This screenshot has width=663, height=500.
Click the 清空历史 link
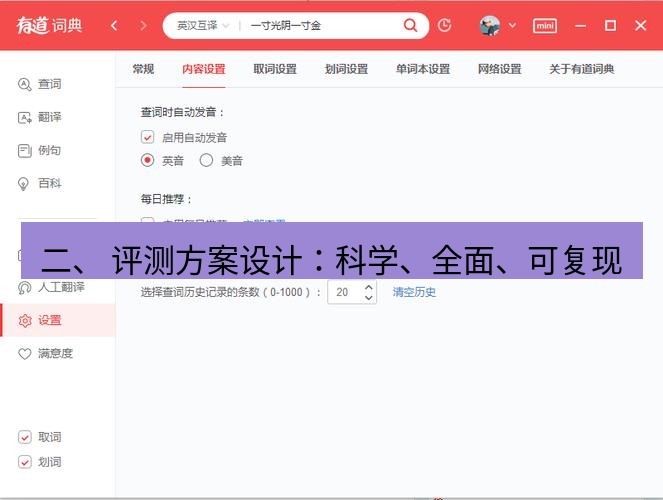414,292
